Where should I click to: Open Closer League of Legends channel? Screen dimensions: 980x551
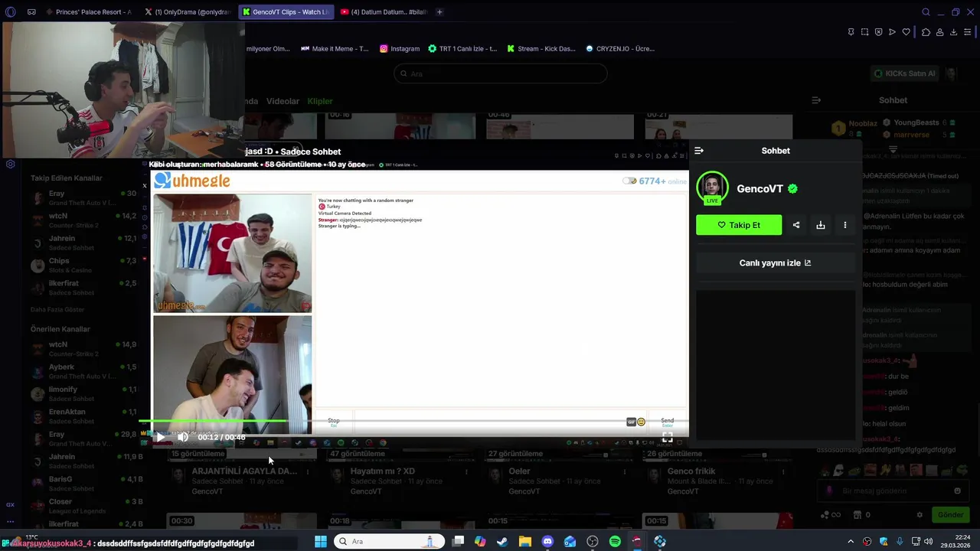click(x=84, y=506)
